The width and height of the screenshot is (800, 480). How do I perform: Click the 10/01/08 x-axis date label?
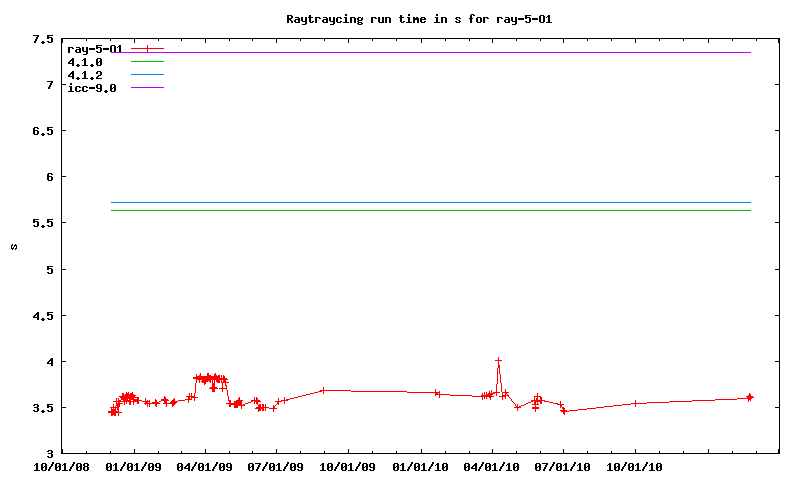(x=63, y=465)
